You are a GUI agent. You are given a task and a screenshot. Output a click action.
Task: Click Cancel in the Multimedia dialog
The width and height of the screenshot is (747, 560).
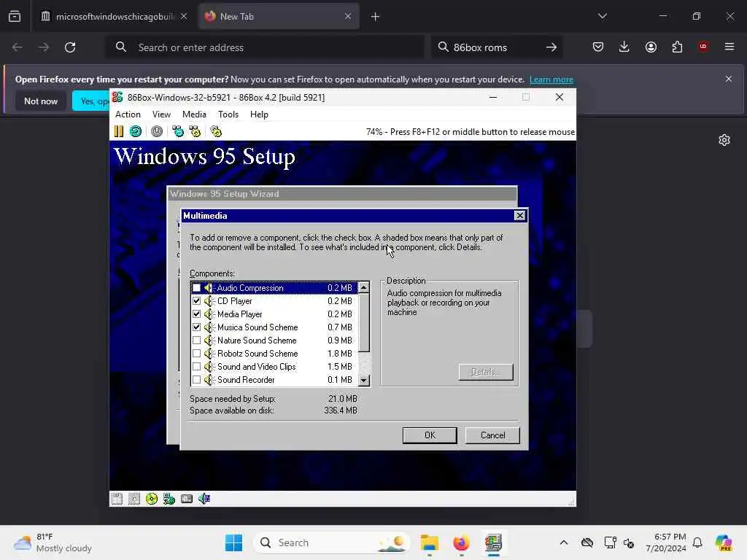(x=492, y=435)
